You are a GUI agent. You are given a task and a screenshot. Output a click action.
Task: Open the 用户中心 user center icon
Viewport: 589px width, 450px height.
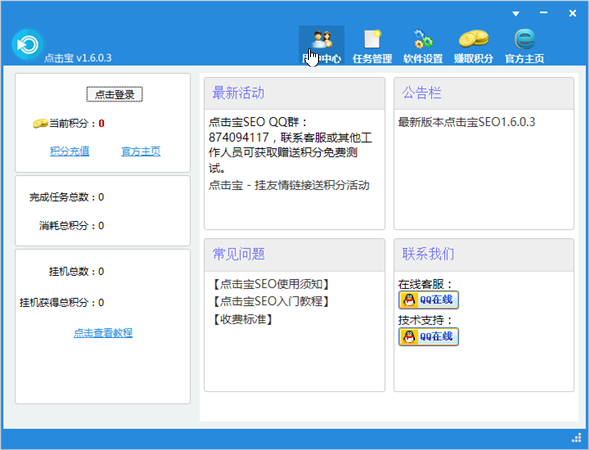(322, 45)
